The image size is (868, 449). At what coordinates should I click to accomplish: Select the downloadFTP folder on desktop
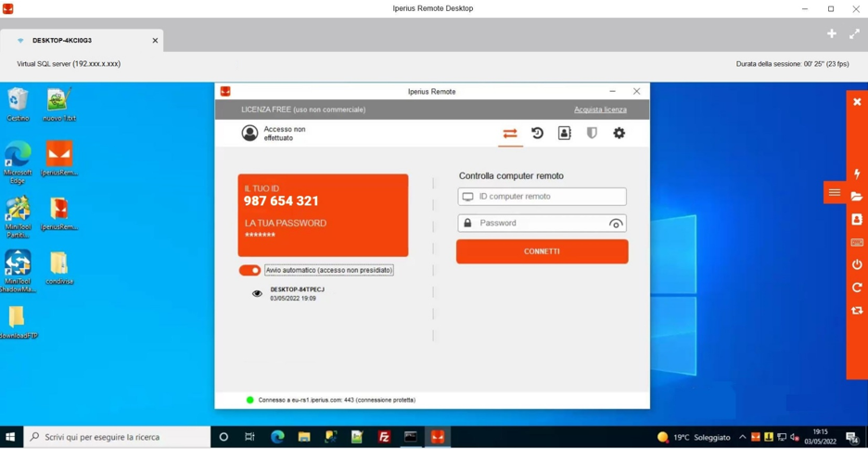click(x=18, y=322)
